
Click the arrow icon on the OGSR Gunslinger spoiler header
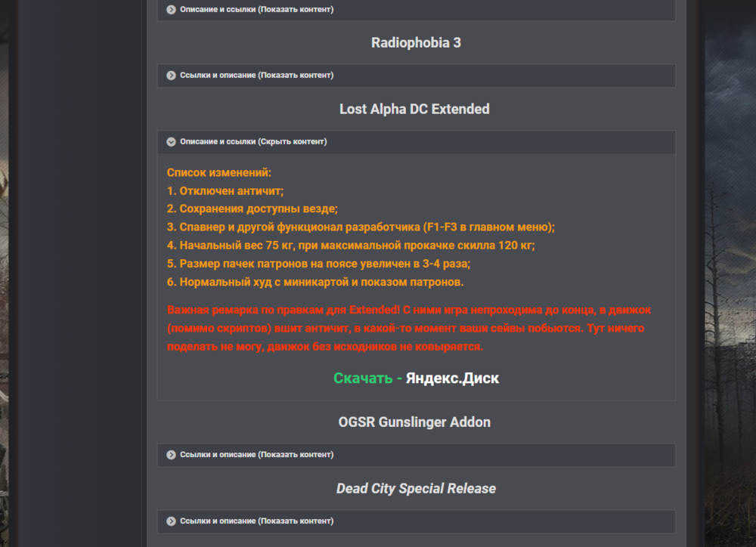coord(169,455)
